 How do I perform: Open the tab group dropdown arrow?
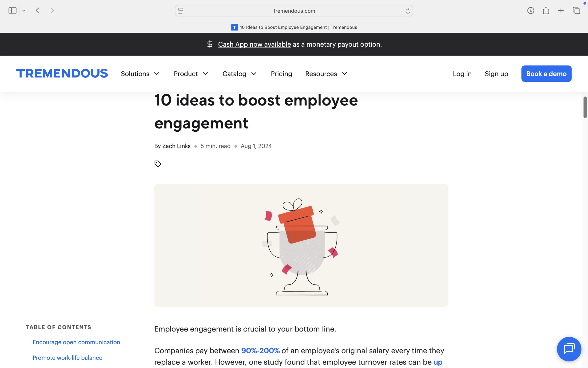24,11
